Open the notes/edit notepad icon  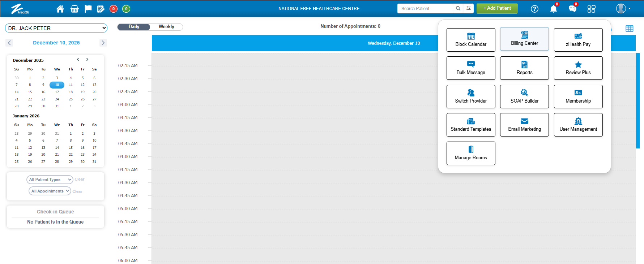coord(101,9)
